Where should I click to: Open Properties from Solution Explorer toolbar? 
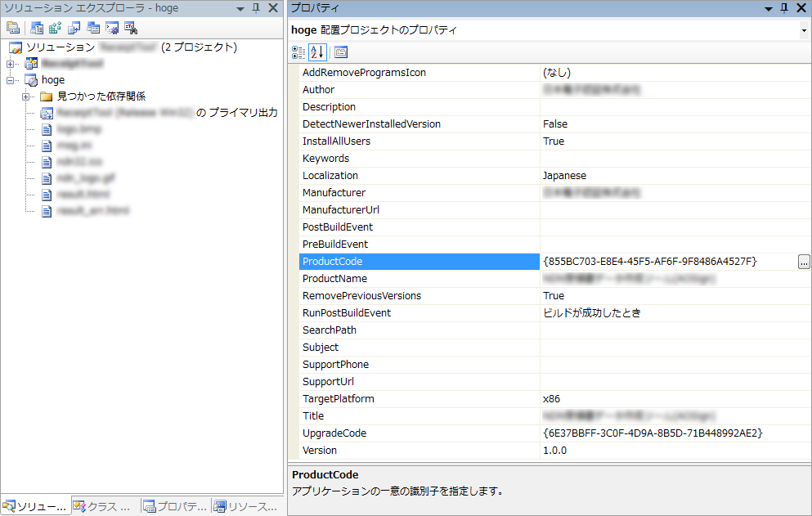tap(13, 28)
